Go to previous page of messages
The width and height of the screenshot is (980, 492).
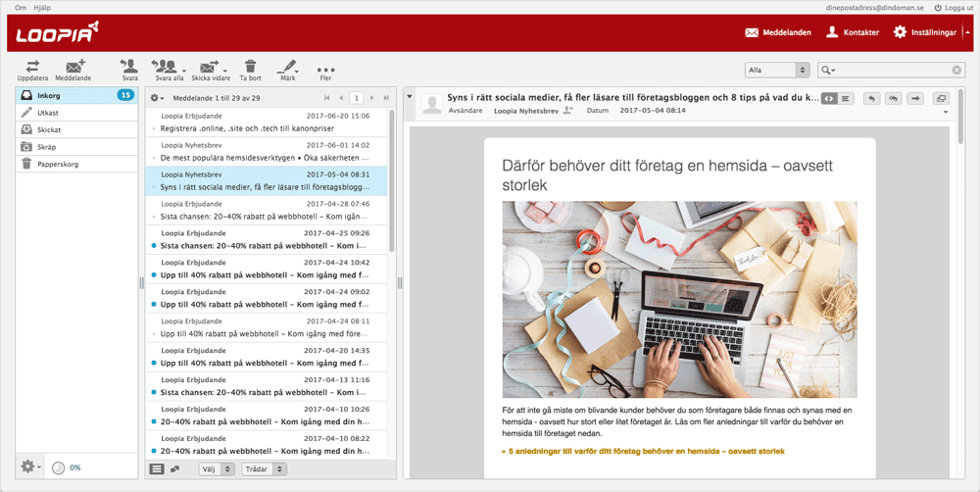(341, 98)
